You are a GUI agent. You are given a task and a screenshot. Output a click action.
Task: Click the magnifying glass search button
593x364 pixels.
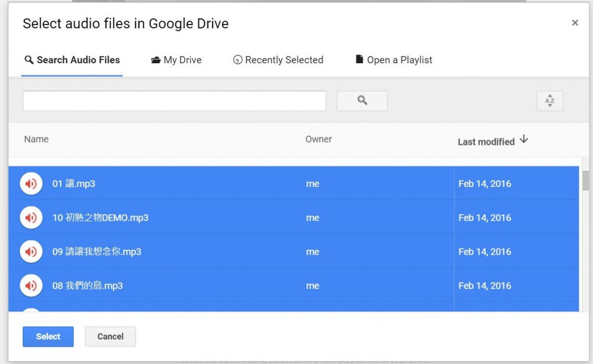pos(362,100)
